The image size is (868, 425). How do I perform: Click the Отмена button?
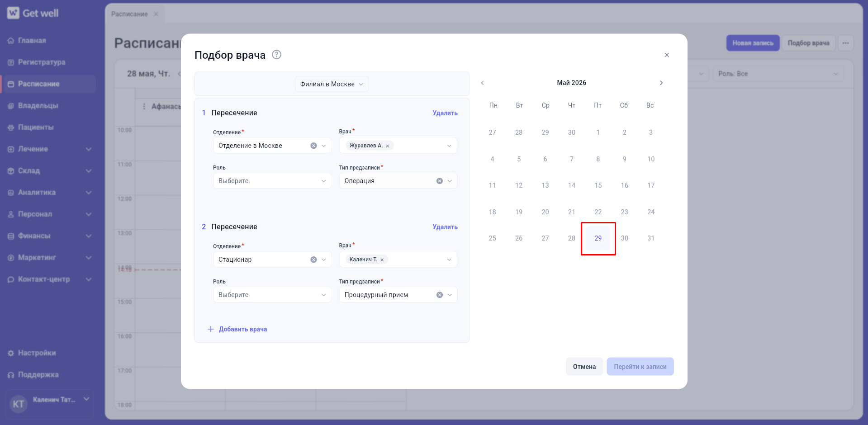[584, 367]
